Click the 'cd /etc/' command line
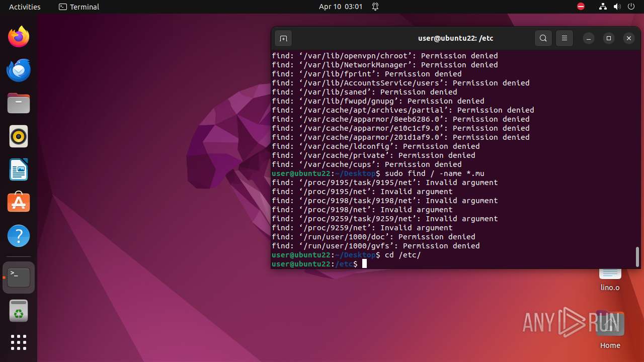Screen dimensions: 644x362 346,255
